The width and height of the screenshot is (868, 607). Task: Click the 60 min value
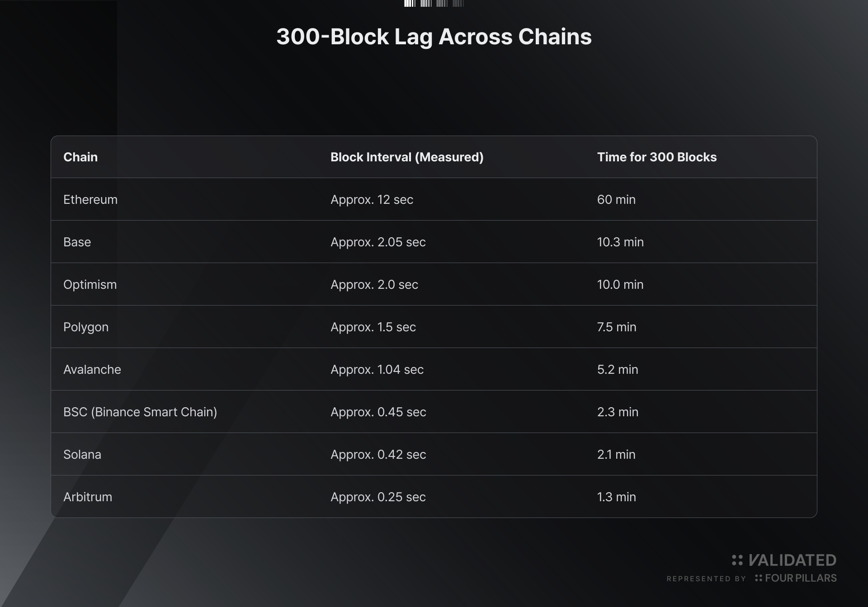pyautogui.click(x=616, y=199)
